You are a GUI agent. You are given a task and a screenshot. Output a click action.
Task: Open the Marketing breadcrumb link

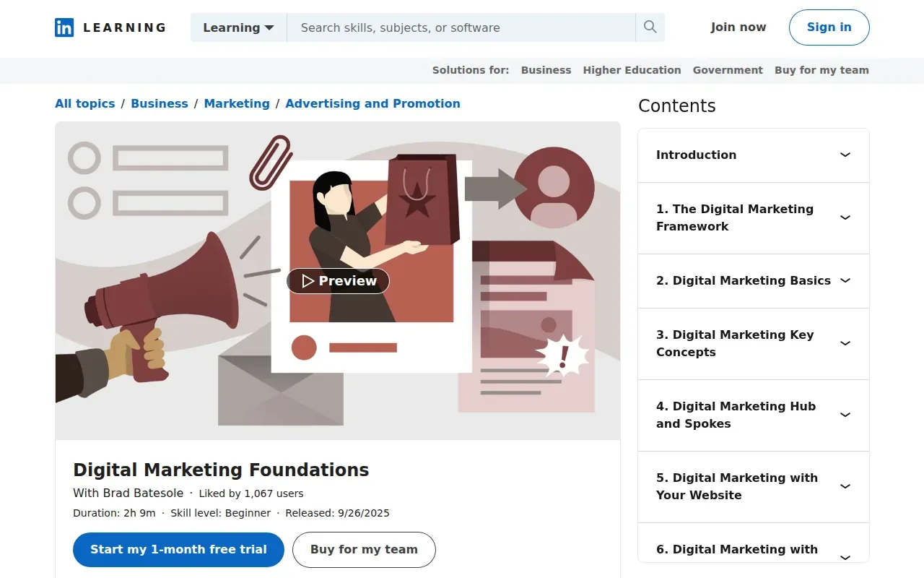tap(237, 103)
